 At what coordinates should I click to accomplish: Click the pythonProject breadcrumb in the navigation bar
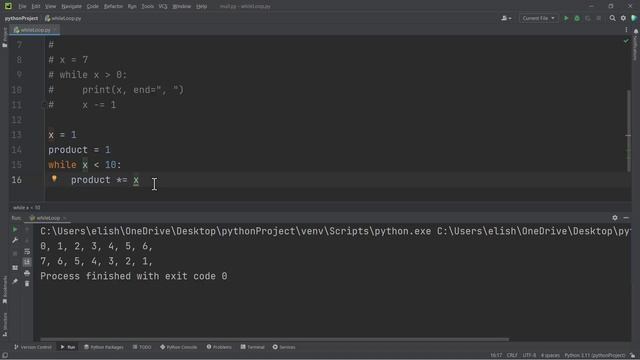[x=21, y=18]
